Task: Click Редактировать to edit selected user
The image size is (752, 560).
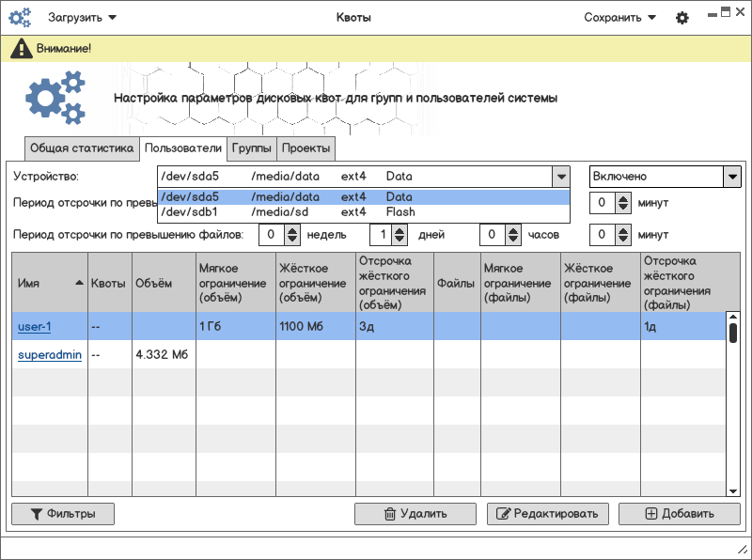Action: point(548,514)
